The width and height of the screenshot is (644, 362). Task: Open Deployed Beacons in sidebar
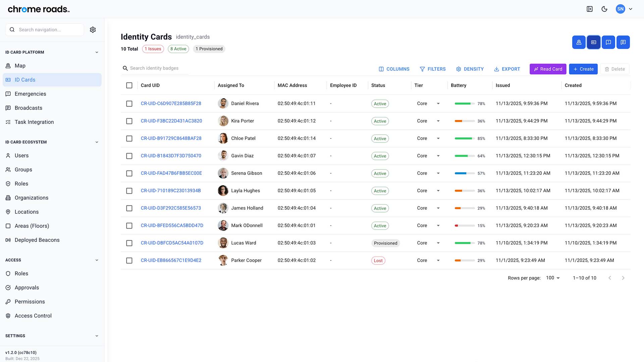coord(37,240)
